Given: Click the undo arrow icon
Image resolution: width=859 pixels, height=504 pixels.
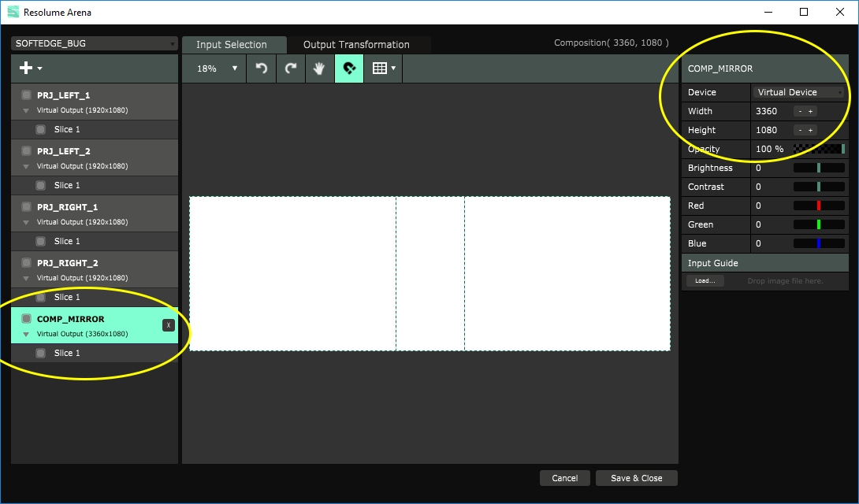Looking at the screenshot, I should click(262, 69).
